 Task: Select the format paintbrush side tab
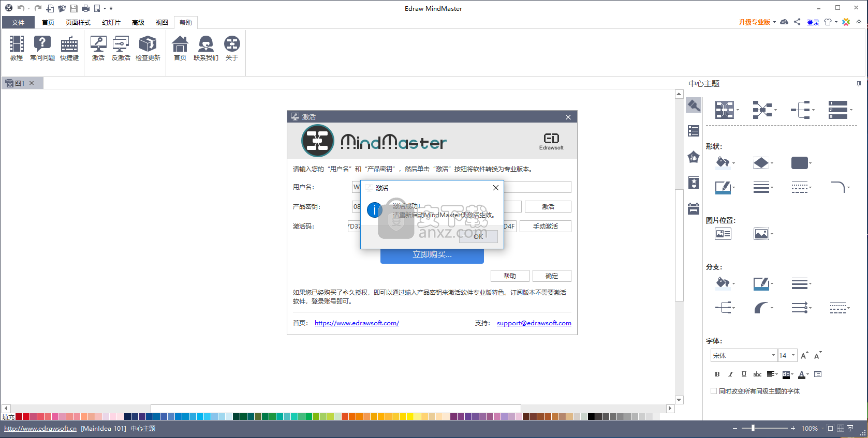(694, 105)
